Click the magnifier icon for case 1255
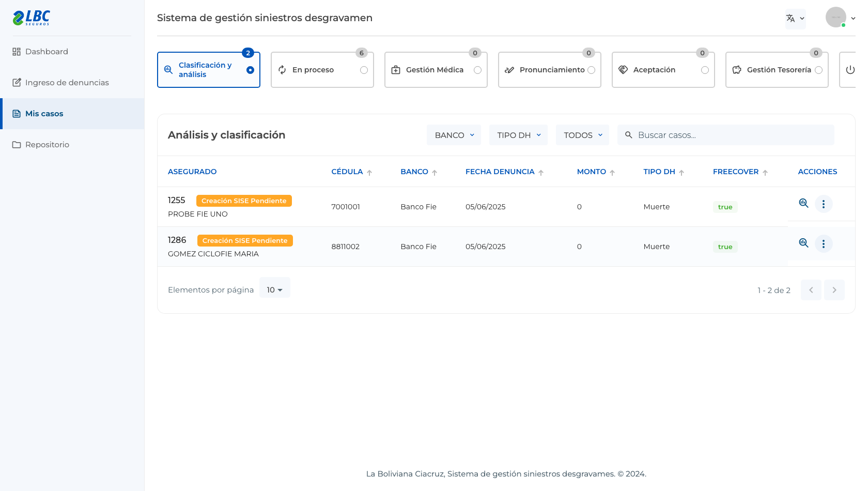The width and height of the screenshot is (868, 491). tap(803, 204)
